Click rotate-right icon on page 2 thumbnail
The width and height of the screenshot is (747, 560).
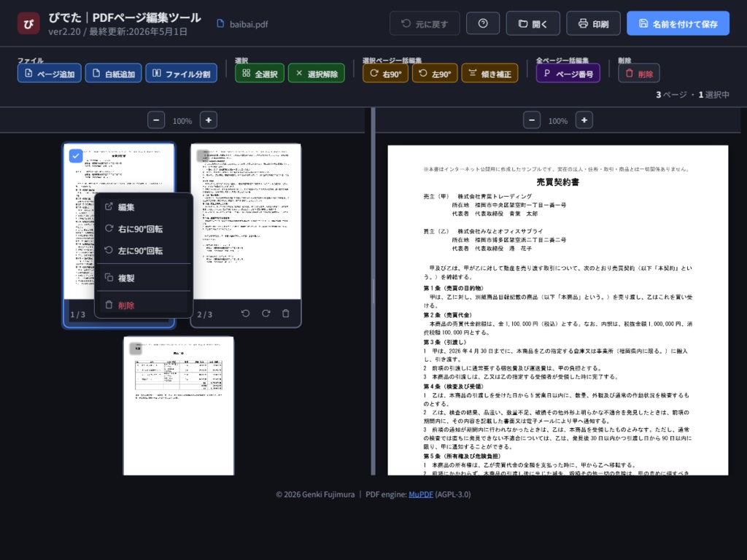point(266,314)
